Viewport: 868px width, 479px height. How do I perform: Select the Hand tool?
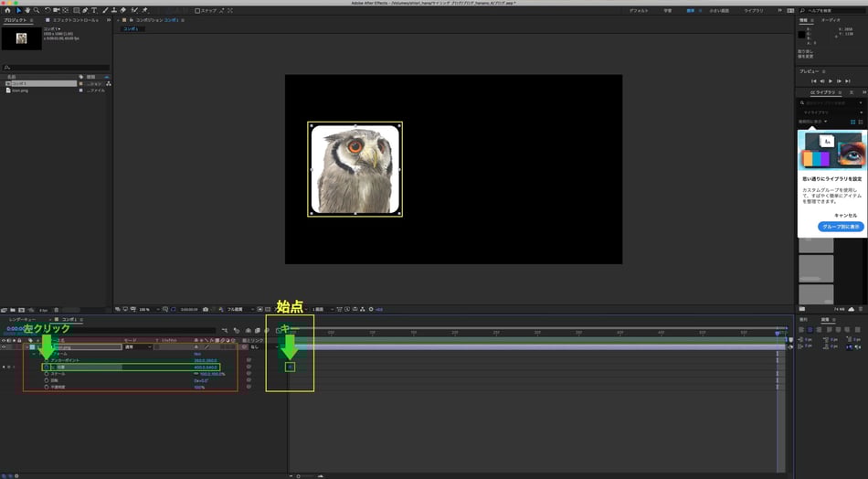26,10
